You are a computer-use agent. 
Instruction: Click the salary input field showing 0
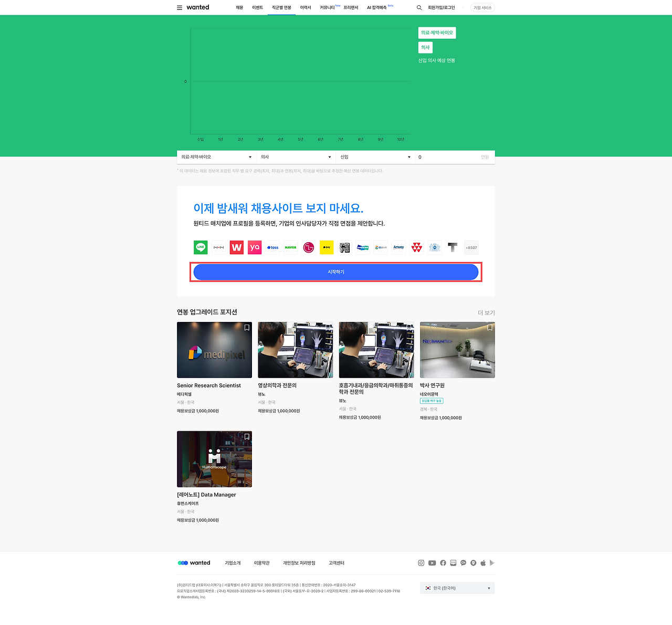455,157
